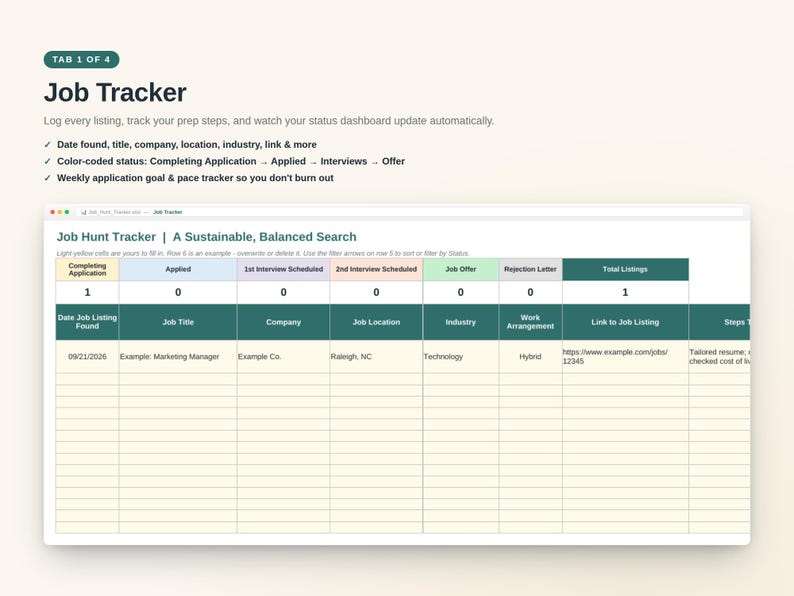Click the Job_Hunt_Tracker.xlsx file name

click(x=114, y=212)
